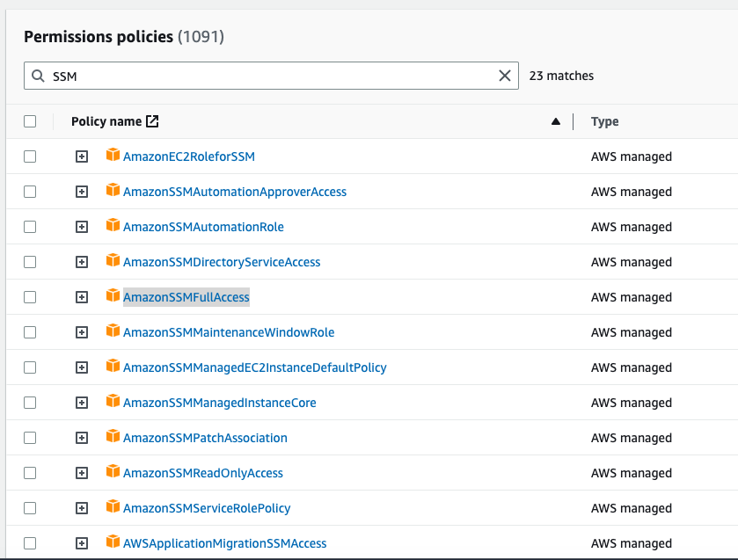
Task: Open the AmazonSSMFullAccess policy link
Action: point(186,297)
